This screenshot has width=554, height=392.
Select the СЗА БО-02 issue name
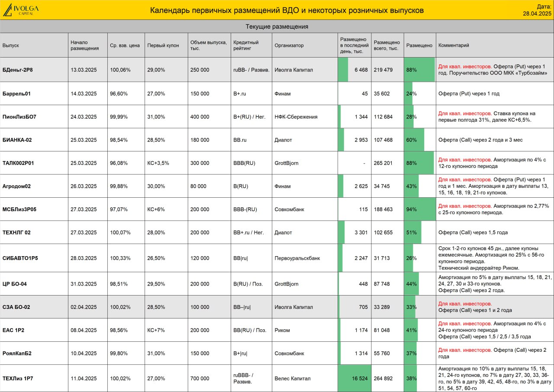pyautogui.click(x=16, y=307)
